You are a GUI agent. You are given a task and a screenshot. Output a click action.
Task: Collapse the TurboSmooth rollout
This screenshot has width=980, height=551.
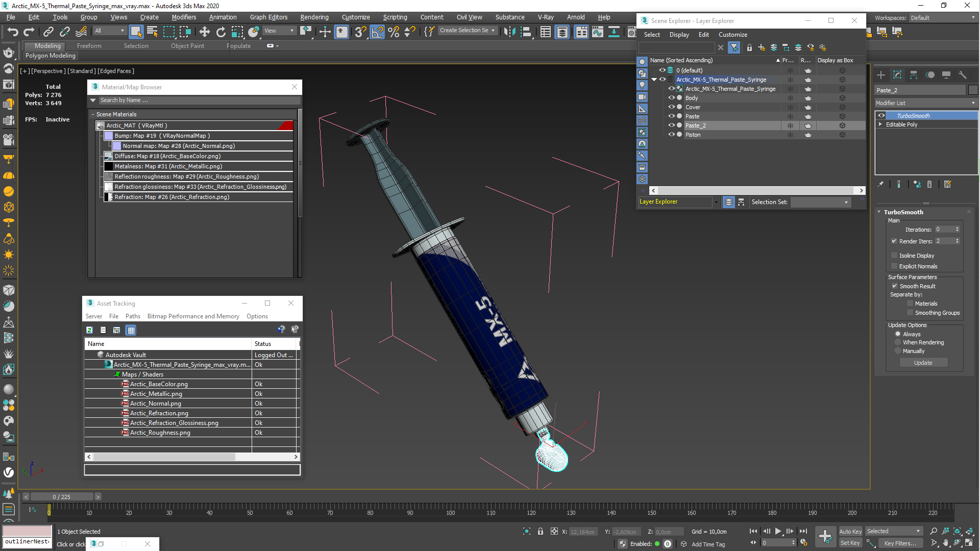[x=879, y=212]
